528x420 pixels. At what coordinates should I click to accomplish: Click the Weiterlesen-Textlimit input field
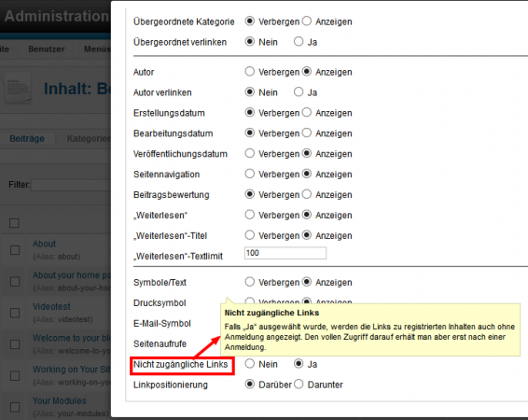(285, 253)
